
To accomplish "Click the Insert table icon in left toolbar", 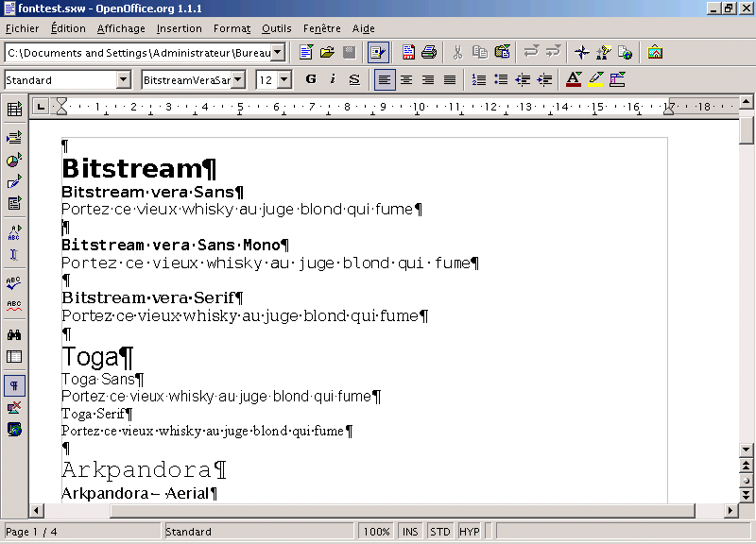I will 14,109.
